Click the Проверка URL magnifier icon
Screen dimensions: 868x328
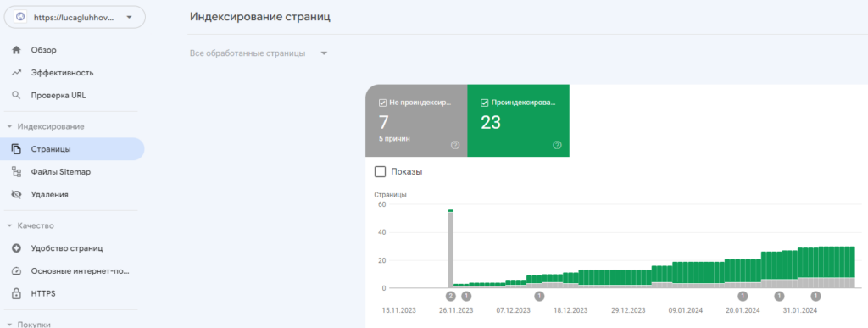point(16,95)
